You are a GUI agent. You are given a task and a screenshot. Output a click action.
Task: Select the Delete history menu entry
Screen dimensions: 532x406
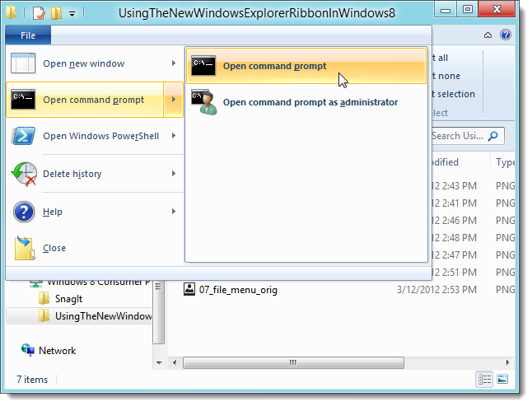coord(95,174)
